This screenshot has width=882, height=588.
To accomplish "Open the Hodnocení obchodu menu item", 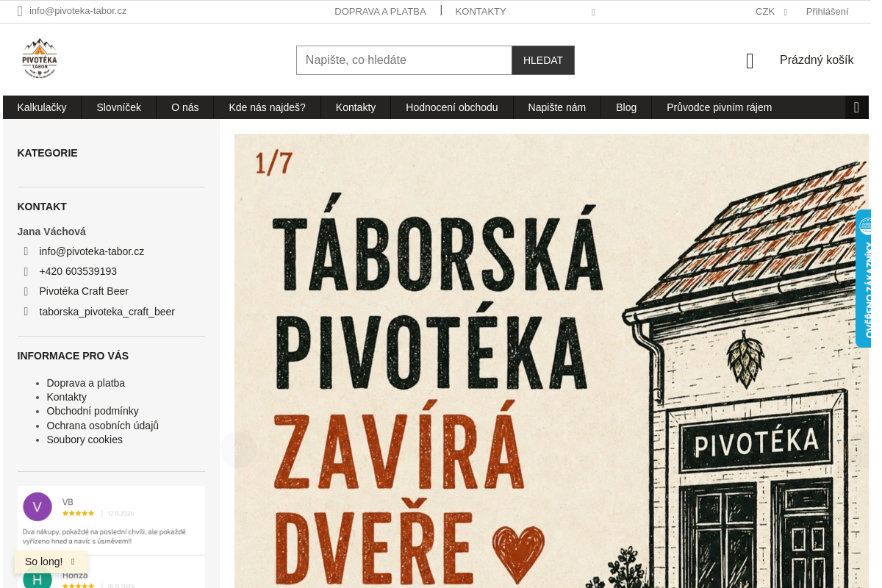I will [452, 107].
